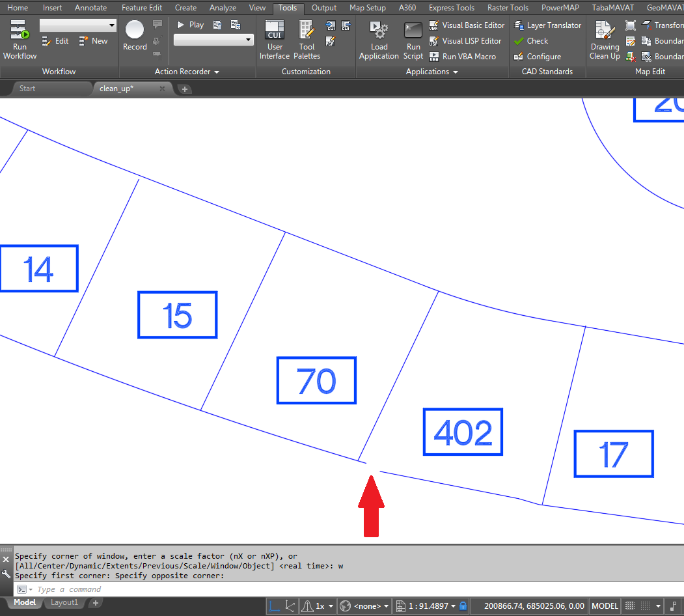Click the Transform tool in Map Edit
Image resolution: width=684 pixels, height=616 pixels.
click(x=663, y=25)
